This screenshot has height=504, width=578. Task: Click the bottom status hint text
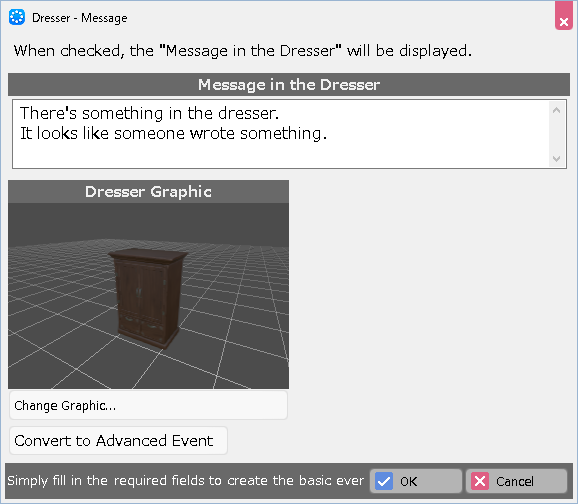click(x=185, y=481)
